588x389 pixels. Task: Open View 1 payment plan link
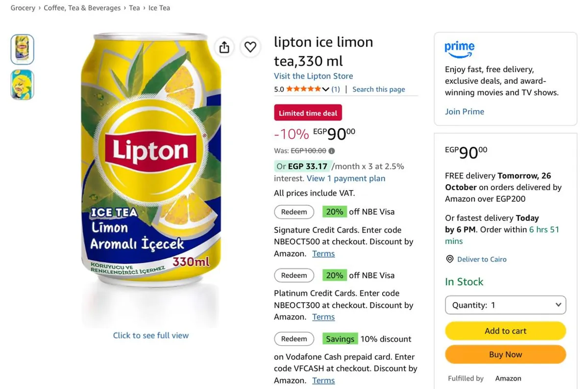(346, 178)
